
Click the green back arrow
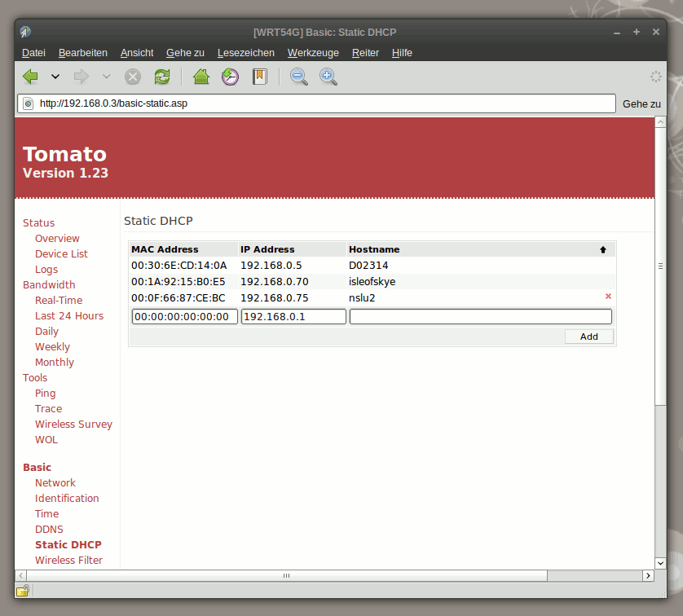[30, 77]
